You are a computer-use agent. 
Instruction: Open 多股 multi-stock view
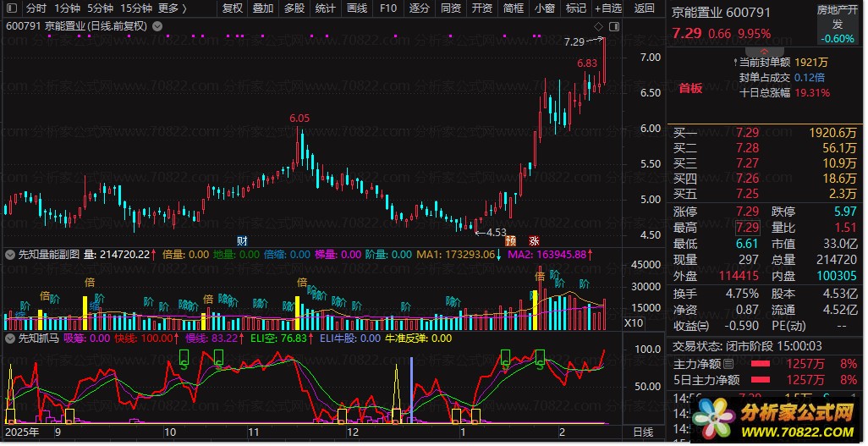point(294,8)
